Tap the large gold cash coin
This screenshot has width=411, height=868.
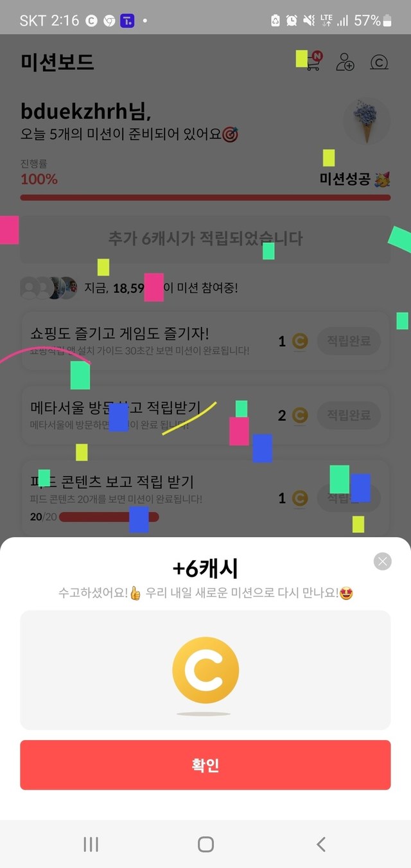pyautogui.click(x=205, y=670)
